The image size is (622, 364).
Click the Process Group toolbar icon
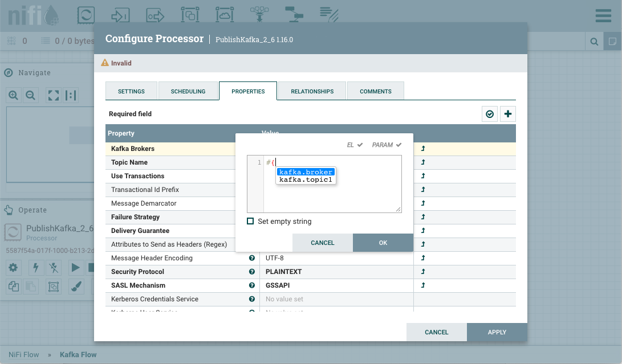[x=190, y=15]
